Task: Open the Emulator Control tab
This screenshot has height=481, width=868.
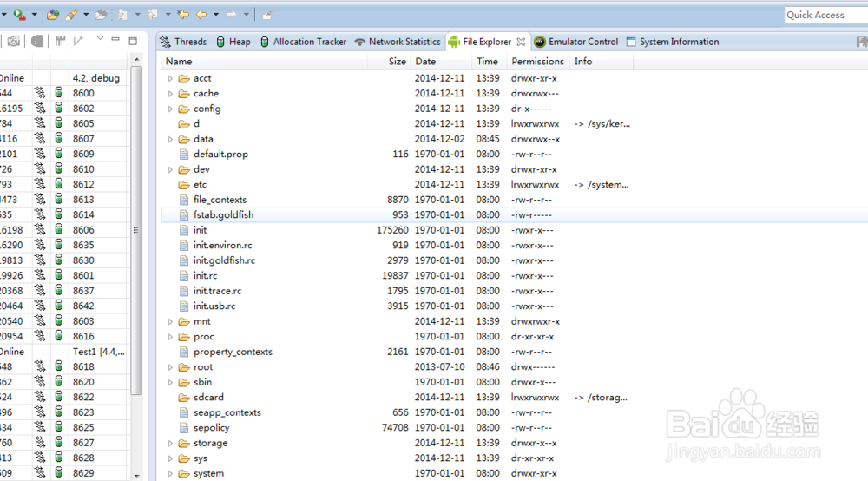Action: pyautogui.click(x=575, y=42)
